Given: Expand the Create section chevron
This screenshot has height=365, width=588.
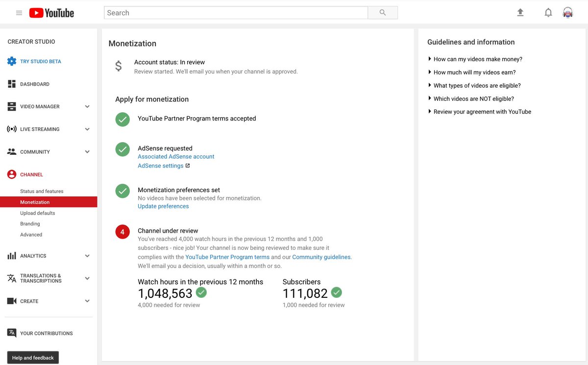Looking at the screenshot, I should click(x=87, y=301).
